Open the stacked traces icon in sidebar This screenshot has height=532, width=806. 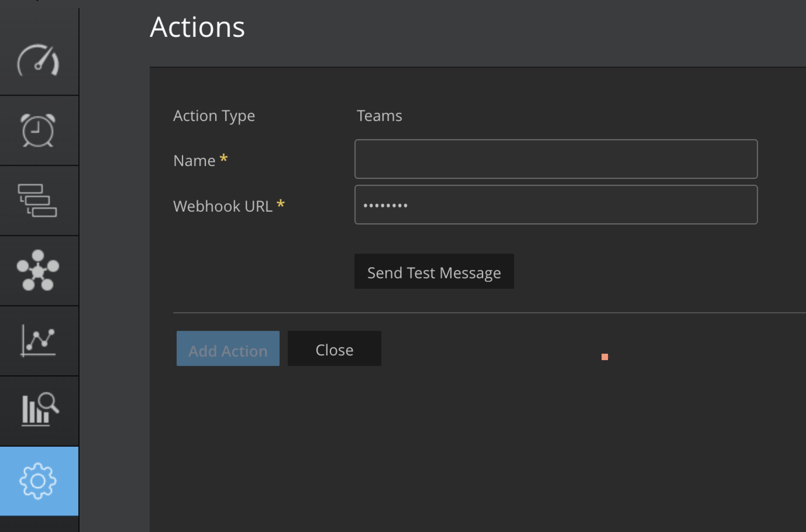tap(37, 201)
